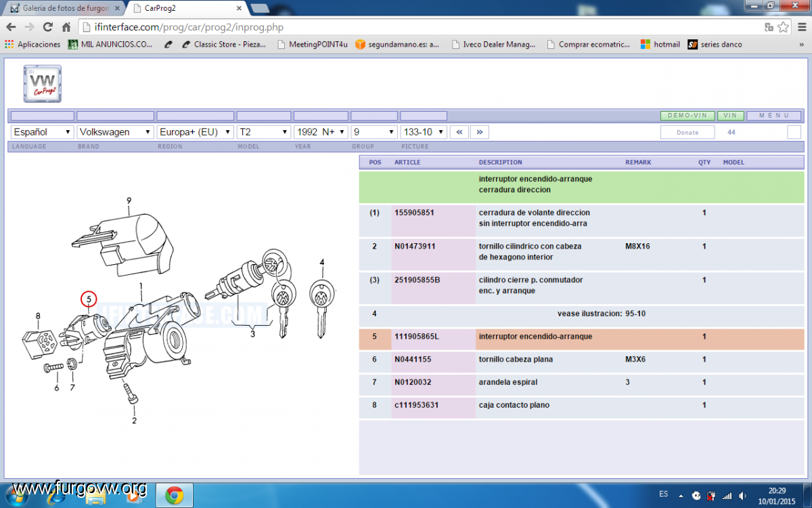Open the Region dropdown Europa+ (EU)
This screenshot has width=812, height=508.
[196, 132]
